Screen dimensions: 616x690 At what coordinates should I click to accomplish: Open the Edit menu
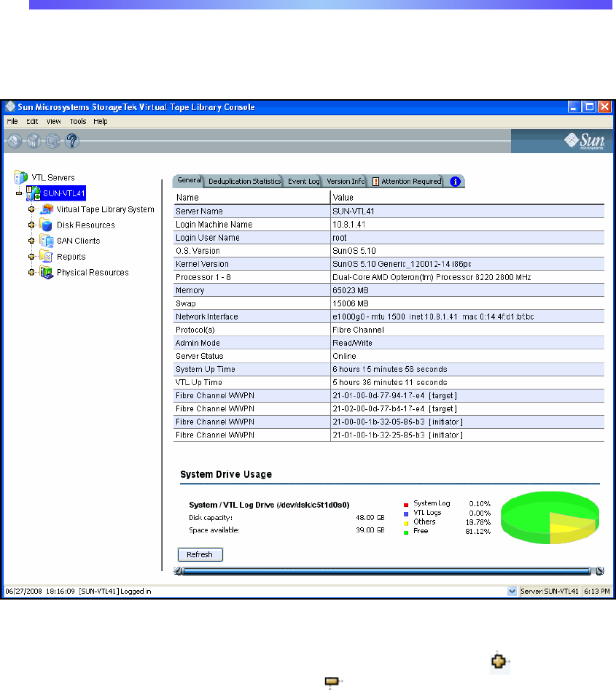click(x=32, y=122)
